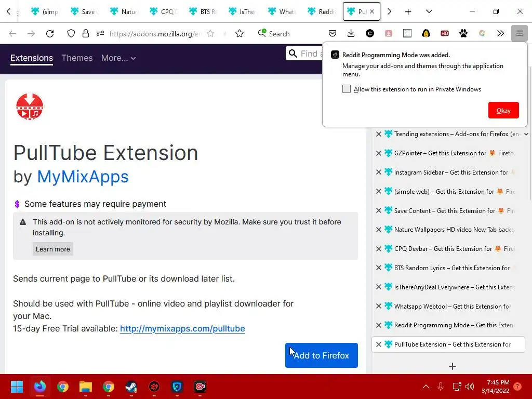
Task: Click Learn more about security warning
Action: point(53,249)
